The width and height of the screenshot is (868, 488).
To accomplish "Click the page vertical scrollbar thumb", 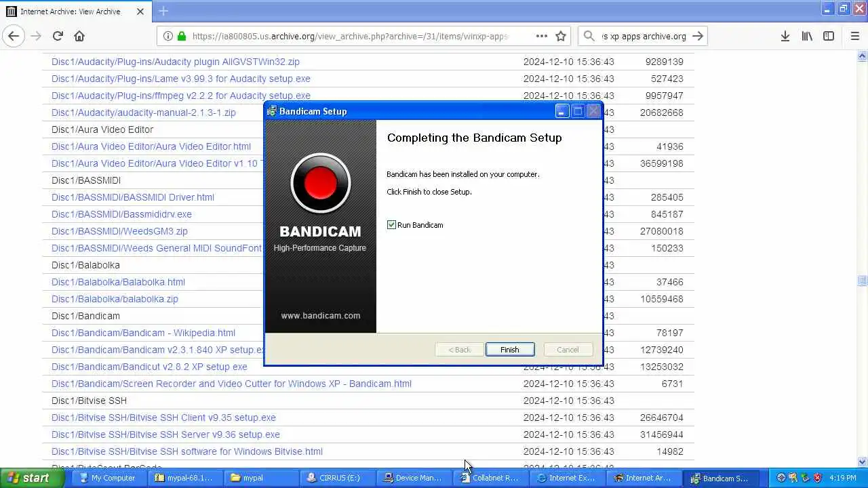I will point(862,281).
